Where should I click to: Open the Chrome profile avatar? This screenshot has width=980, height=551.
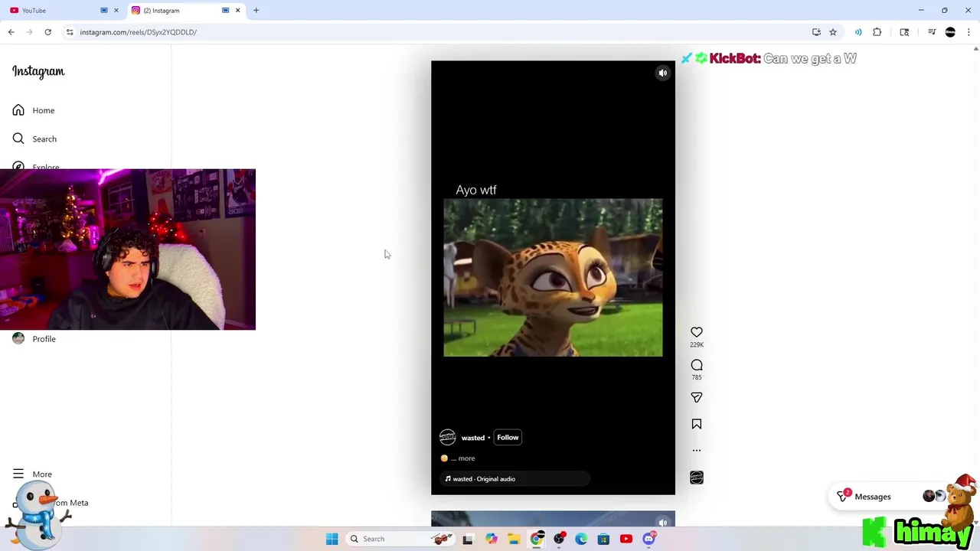(x=951, y=32)
